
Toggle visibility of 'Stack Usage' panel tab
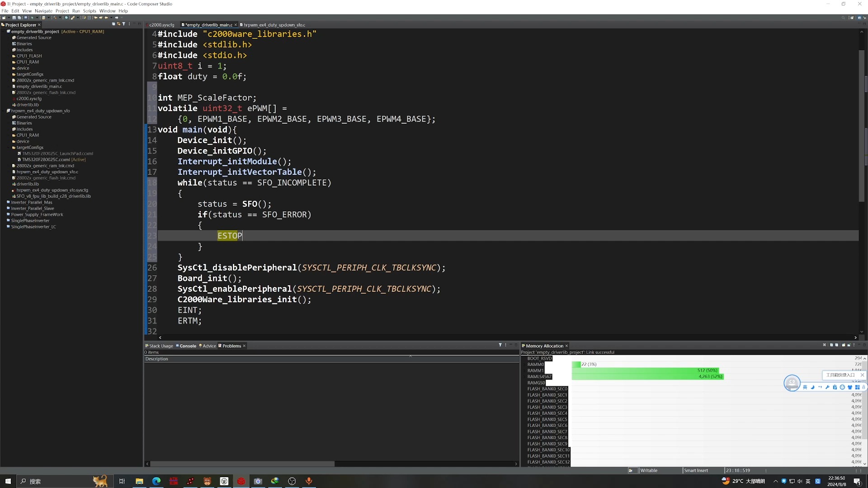(159, 346)
